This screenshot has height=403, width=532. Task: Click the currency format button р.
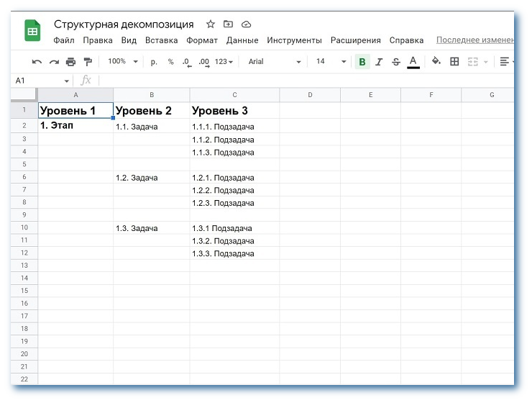(154, 62)
